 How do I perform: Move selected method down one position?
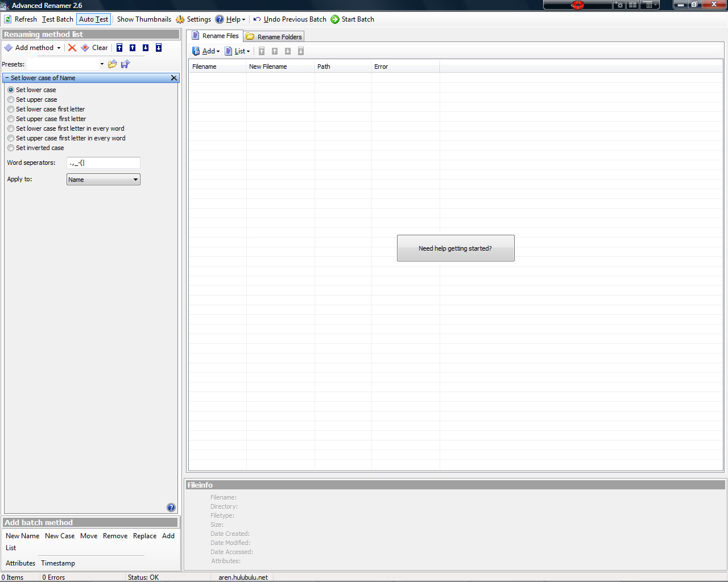click(146, 48)
